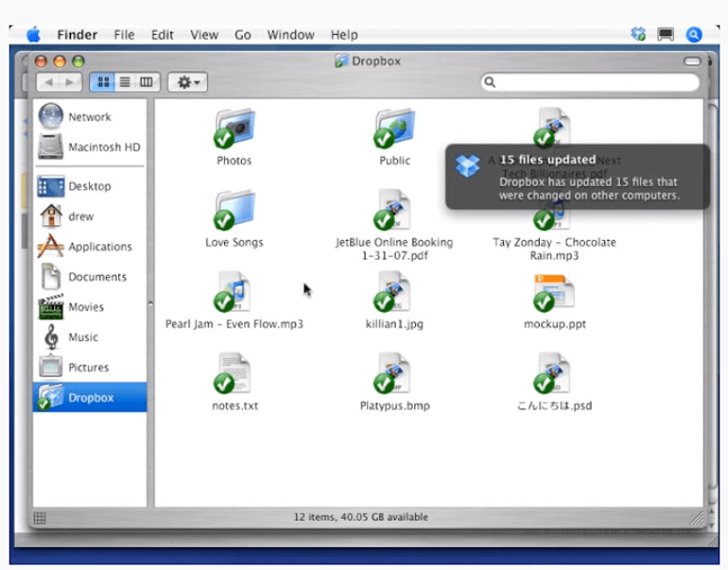Select the killian1.jpg file icon

point(392,292)
